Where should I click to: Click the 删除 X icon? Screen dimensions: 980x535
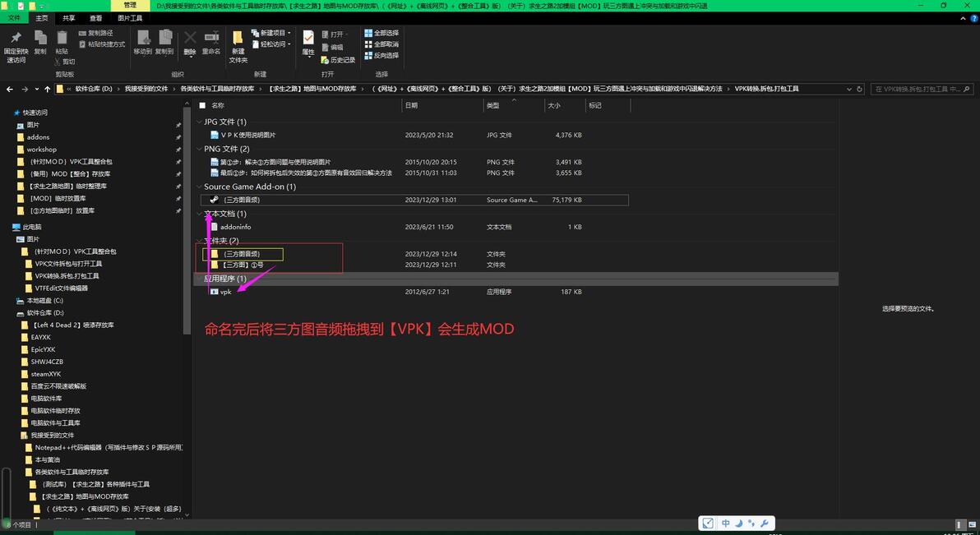pos(190,38)
